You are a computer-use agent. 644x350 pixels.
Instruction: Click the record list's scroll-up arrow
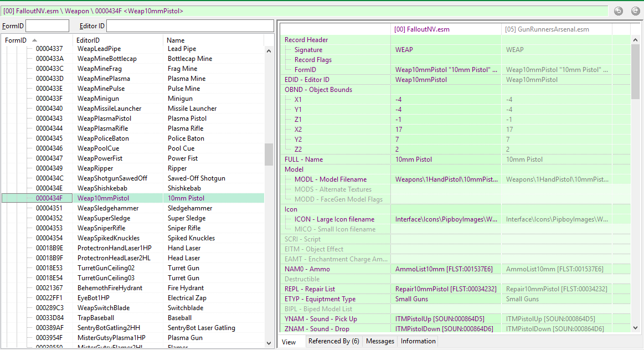pyautogui.click(x=269, y=51)
